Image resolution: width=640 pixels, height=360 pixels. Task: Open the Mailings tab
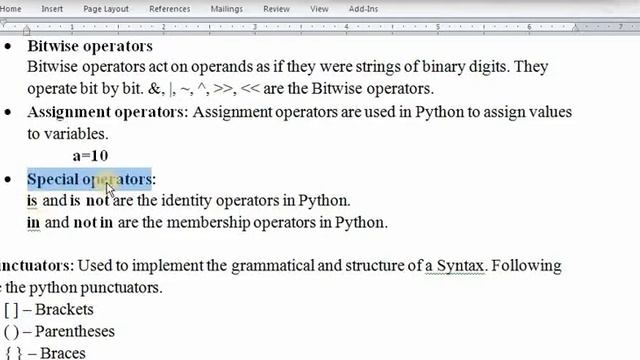pyautogui.click(x=227, y=9)
